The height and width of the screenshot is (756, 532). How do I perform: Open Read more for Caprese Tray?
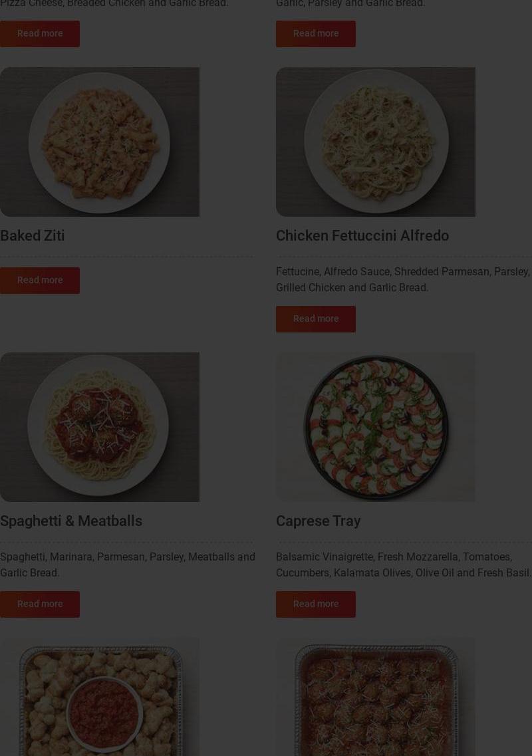click(315, 604)
